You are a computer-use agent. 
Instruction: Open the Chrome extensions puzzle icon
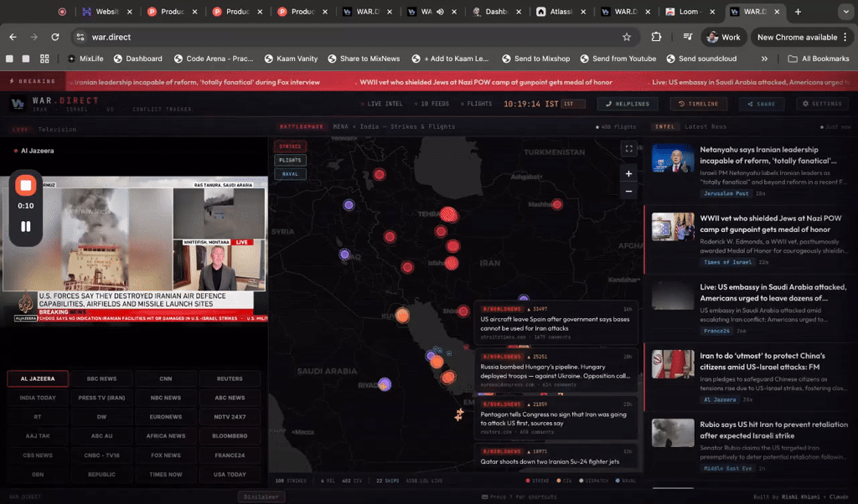[656, 37]
